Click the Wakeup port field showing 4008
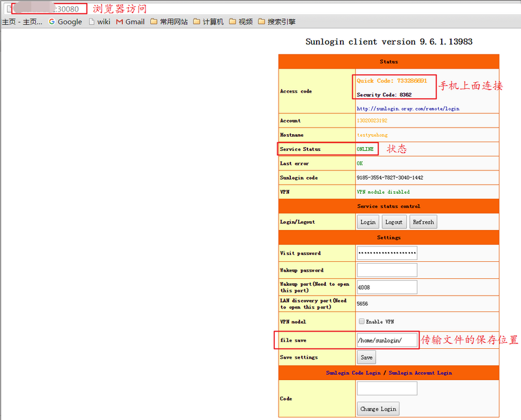 (x=387, y=287)
